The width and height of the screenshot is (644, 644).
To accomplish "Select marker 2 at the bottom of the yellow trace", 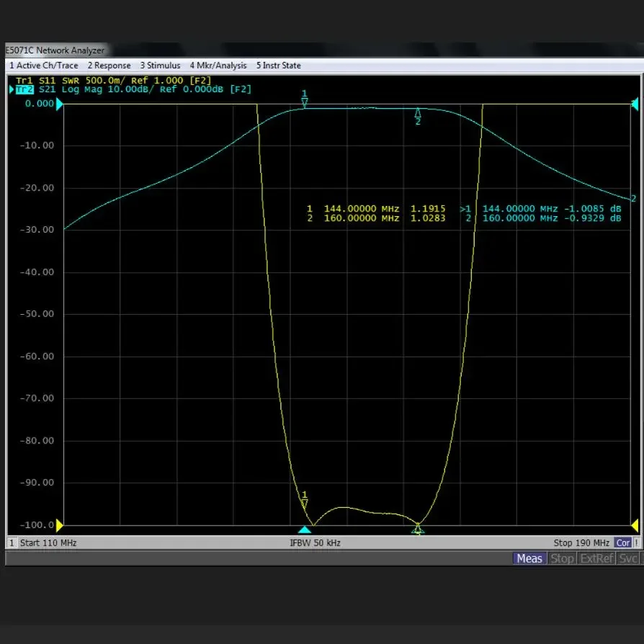I will (418, 529).
